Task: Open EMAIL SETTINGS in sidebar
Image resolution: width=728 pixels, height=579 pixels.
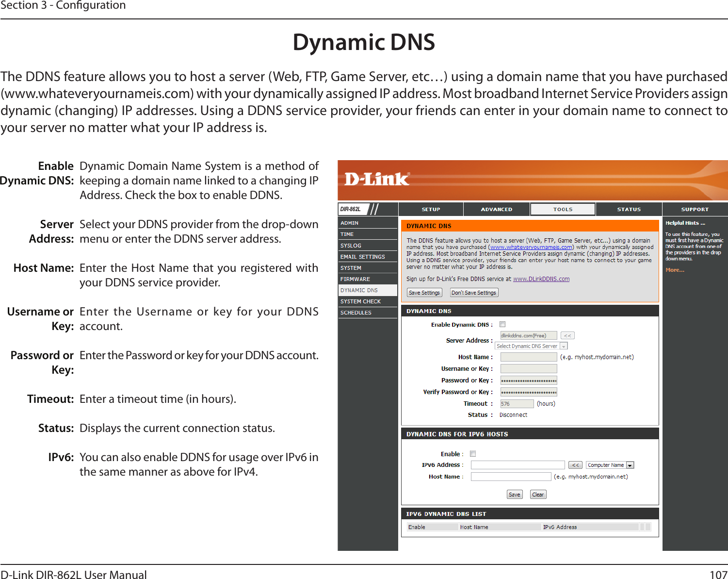Action: [x=368, y=257]
